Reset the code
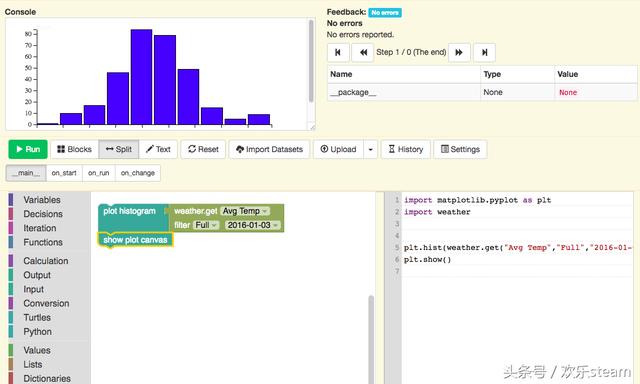640x384 pixels. click(x=203, y=149)
